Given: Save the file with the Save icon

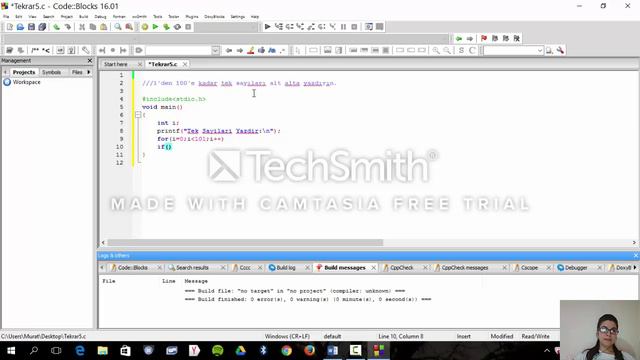Looking at the screenshot, I should tap(31, 27).
